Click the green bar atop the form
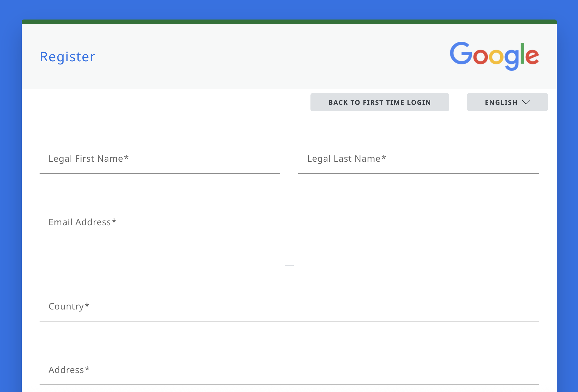The width and height of the screenshot is (578, 392). (289, 22)
